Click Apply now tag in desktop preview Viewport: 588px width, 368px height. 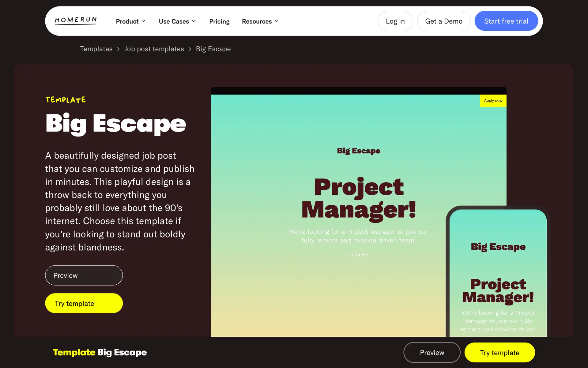coord(493,101)
